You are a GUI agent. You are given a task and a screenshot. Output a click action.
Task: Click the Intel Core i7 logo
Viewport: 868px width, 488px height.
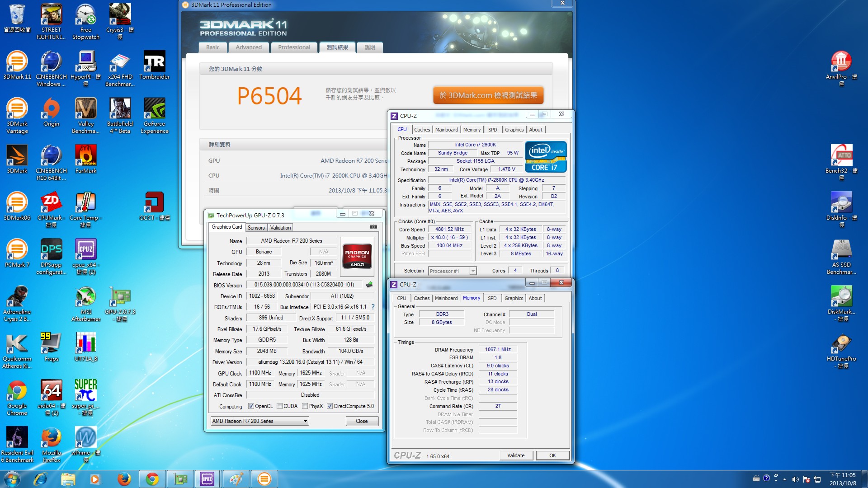(546, 157)
